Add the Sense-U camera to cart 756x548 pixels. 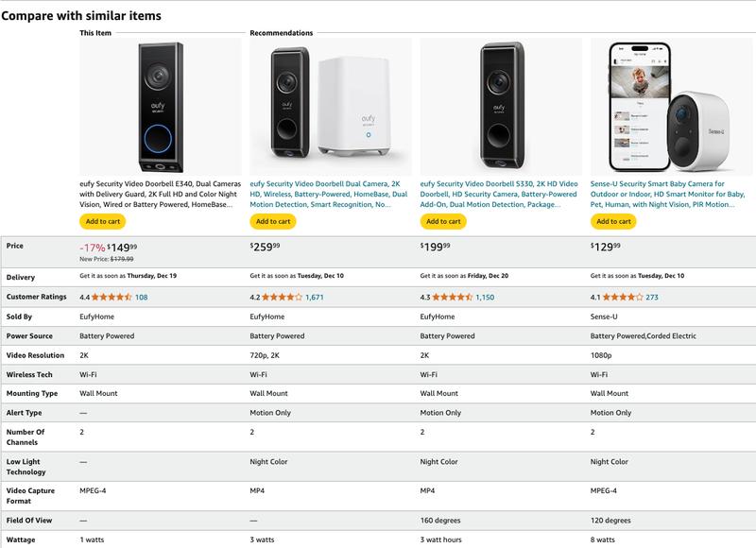[612, 221]
